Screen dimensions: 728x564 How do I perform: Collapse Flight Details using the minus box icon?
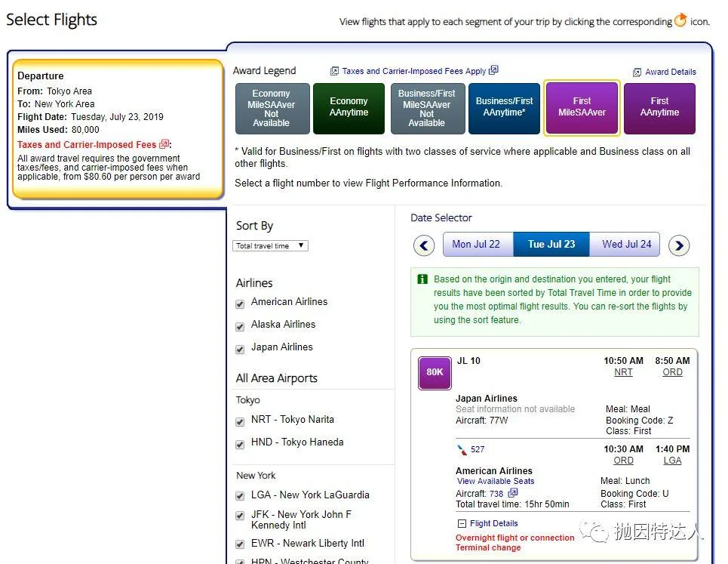tap(462, 523)
